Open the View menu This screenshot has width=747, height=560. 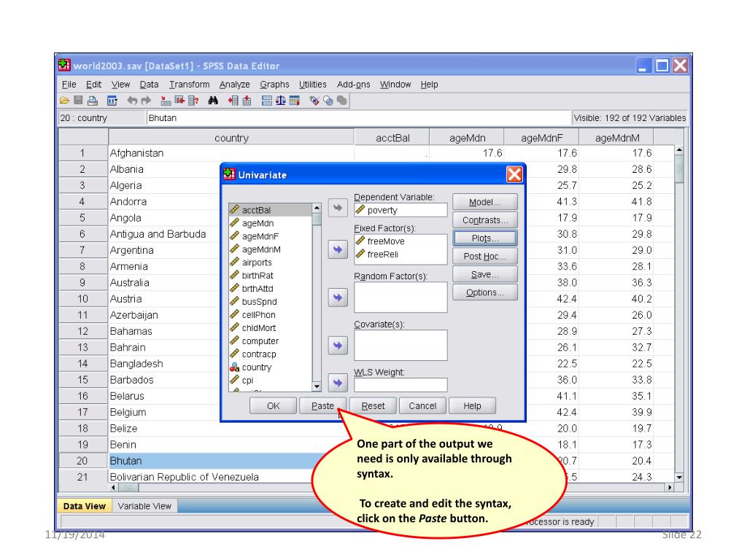(x=120, y=85)
